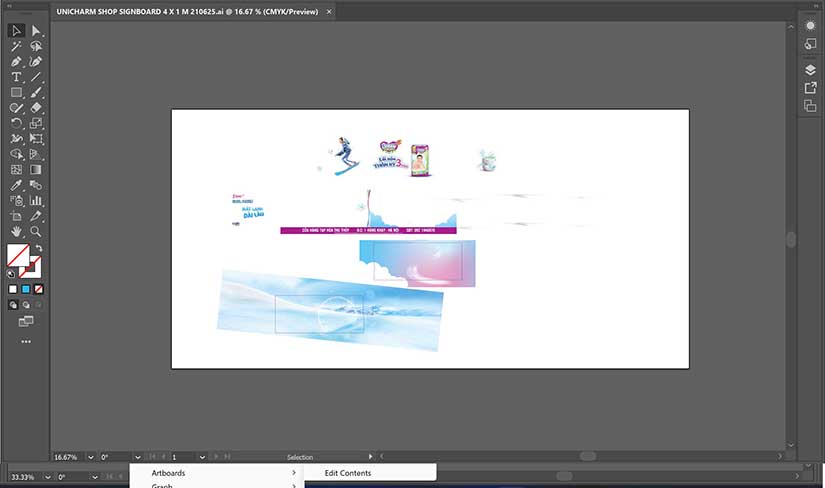
Task: Select the Direct Selection tool
Action: coord(36,31)
